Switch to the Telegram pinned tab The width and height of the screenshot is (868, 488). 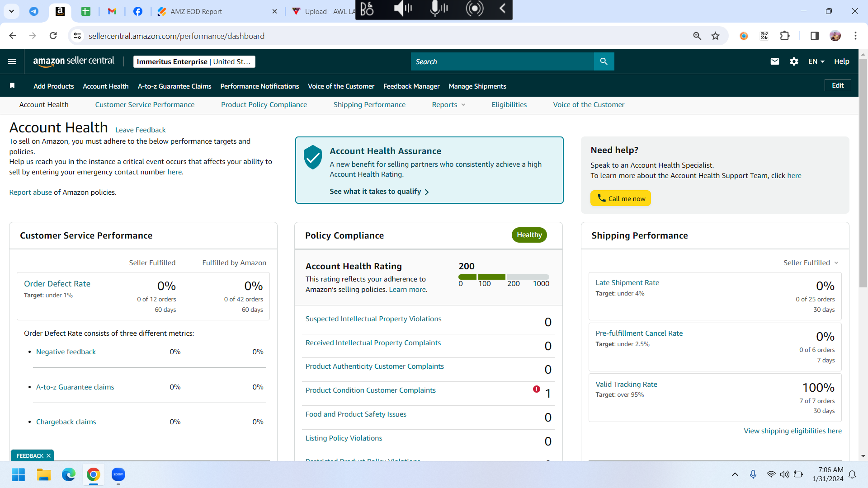[x=34, y=11]
